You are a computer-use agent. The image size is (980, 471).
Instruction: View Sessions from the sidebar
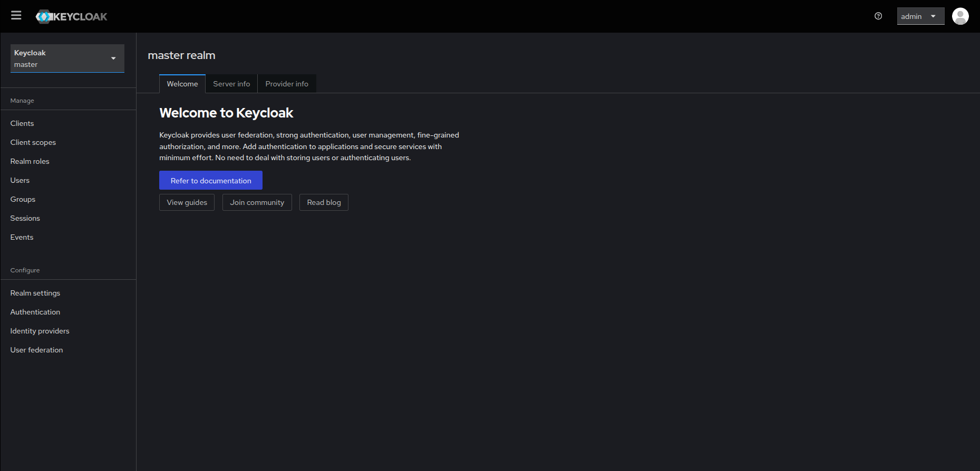click(x=68, y=218)
